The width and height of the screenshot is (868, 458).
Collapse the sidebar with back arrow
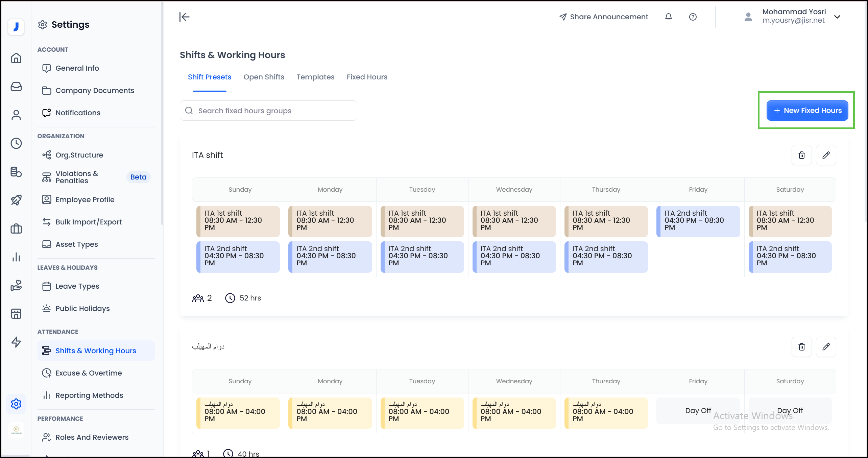tap(184, 17)
